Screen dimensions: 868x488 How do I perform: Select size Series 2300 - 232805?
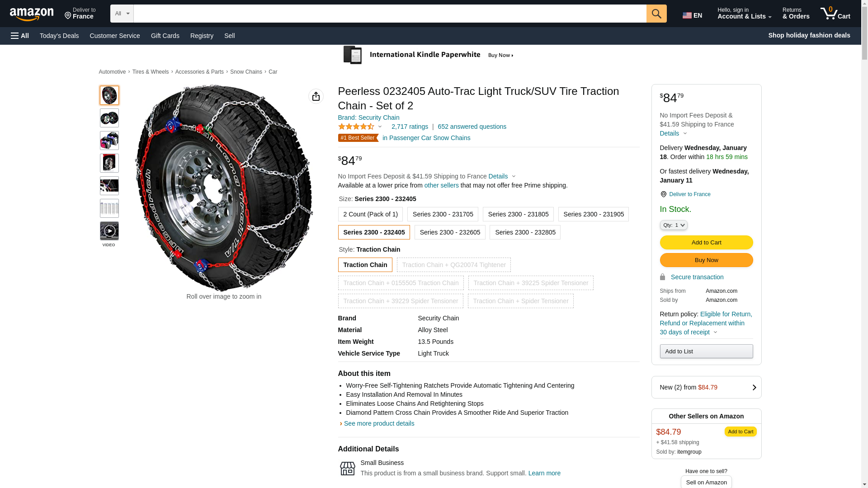[525, 232]
